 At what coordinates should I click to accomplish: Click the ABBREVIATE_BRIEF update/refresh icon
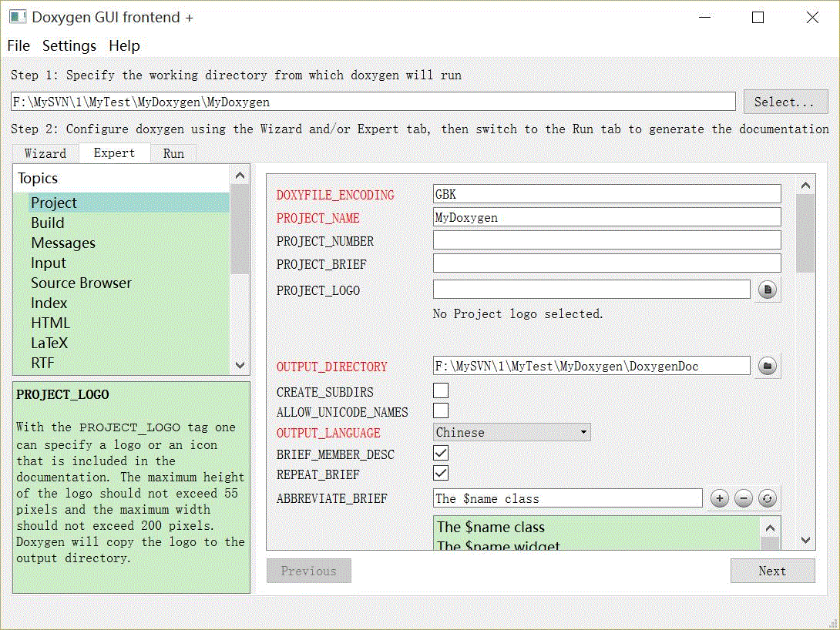pyautogui.click(x=767, y=498)
